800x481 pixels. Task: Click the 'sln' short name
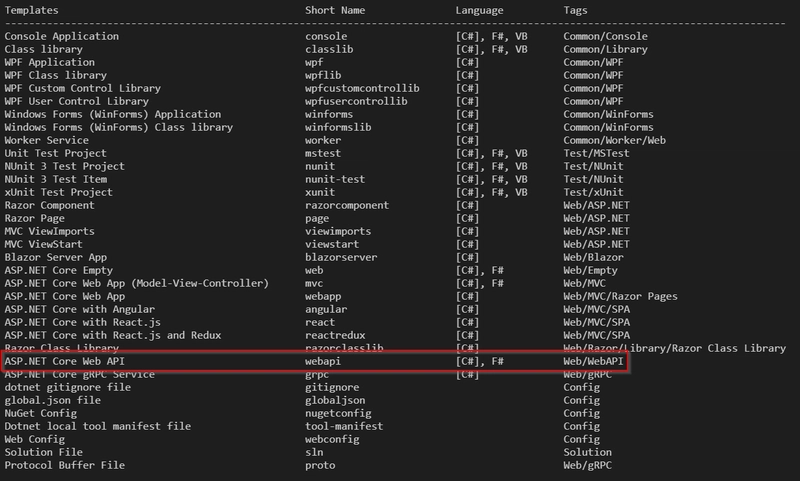314,452
